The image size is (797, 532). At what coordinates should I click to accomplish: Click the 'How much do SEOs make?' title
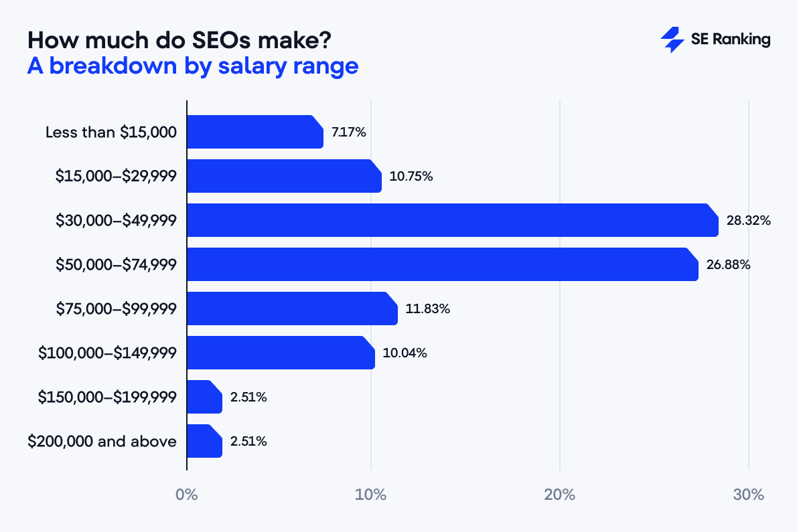pyautogui.click(x=179, y=41)
